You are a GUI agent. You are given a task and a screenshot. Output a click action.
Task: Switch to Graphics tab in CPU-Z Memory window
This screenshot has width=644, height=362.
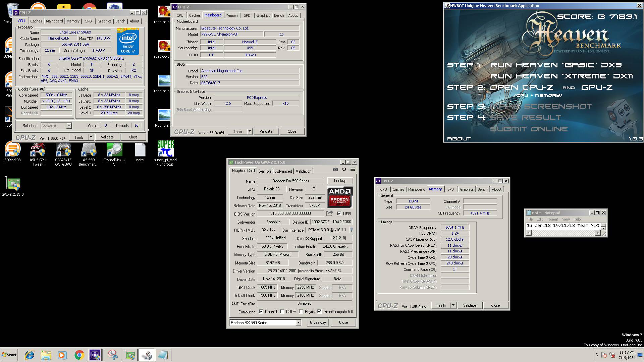pyautogui.click(x=467, y=189)
